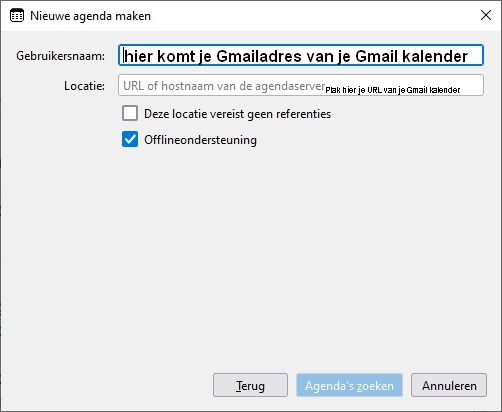The height and width of the screenshot is (412, 502).
Task: Click the 'Plak hier je URL' note text
Action: click(393, 90)
